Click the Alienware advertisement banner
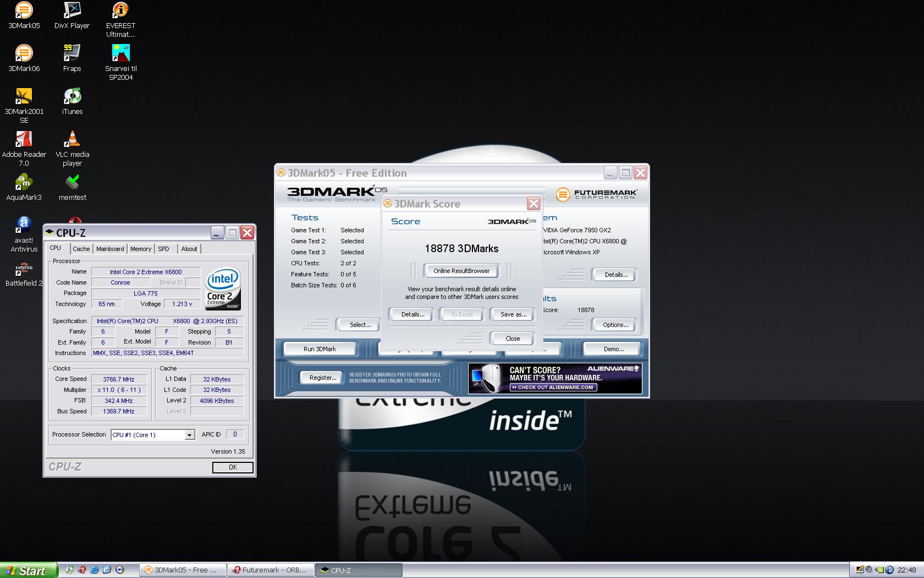 click(555, 378)
